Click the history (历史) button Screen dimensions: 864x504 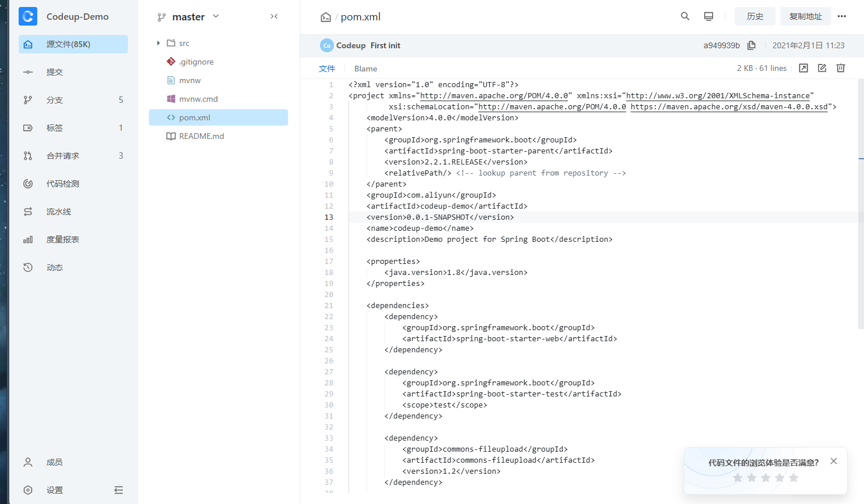coord(755,16)
